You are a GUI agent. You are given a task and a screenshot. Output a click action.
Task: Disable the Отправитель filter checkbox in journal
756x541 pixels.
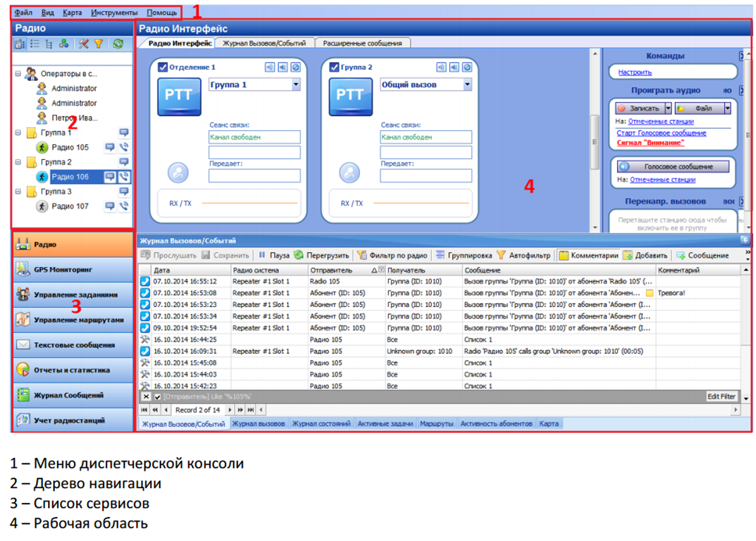[x=158, y=397]
